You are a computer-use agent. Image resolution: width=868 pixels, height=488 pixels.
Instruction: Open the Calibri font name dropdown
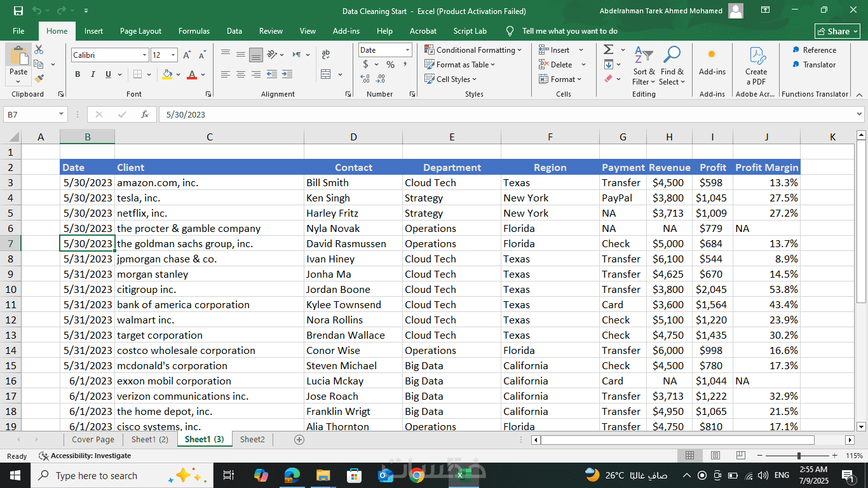point(145,55)
